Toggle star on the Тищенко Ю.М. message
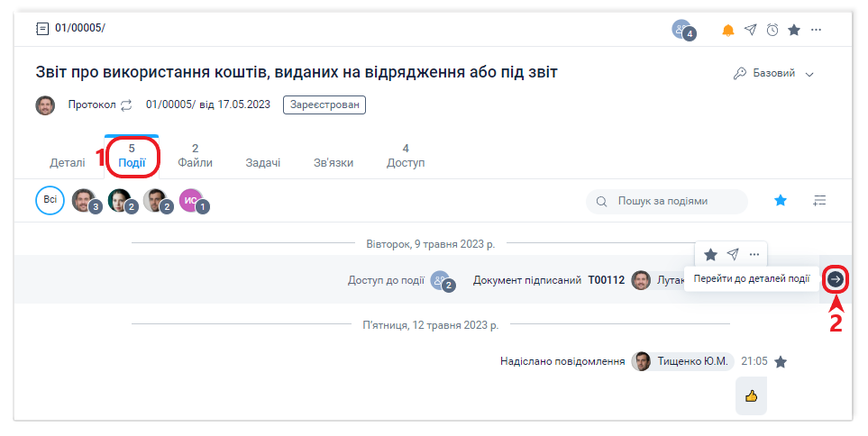 click(x=781, y=361)
